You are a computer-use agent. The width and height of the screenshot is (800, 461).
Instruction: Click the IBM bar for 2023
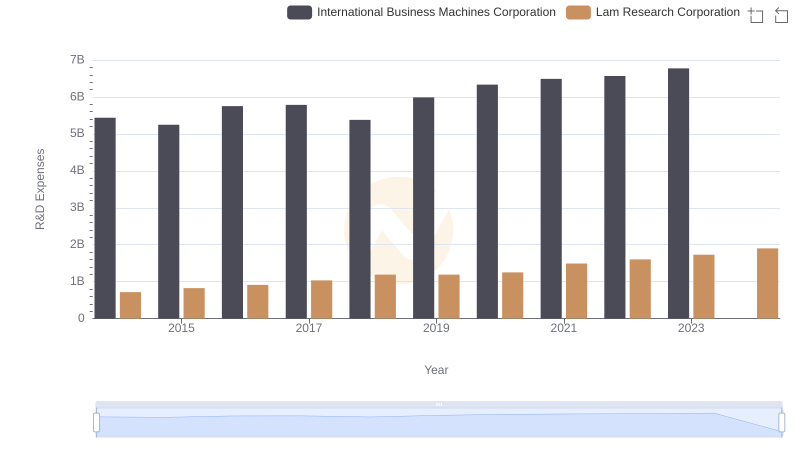pyautogui.click(x=678, y=193)
